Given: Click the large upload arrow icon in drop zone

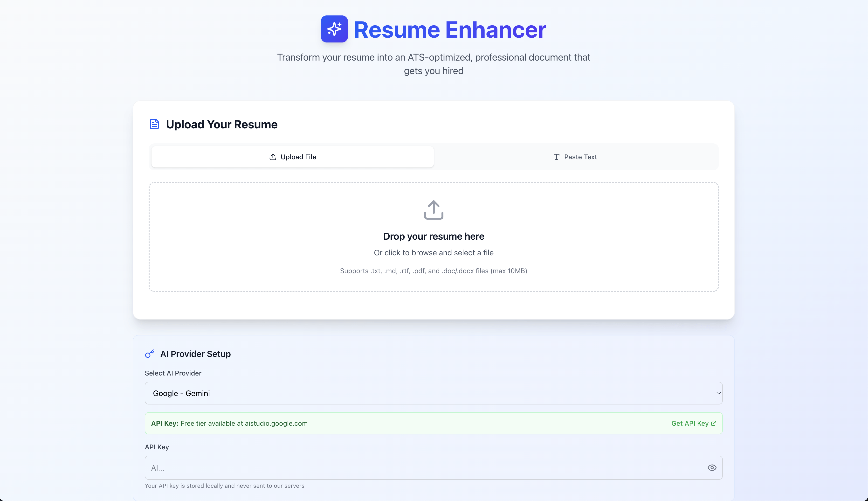Looking at the screenshot, I should (433, 209).
